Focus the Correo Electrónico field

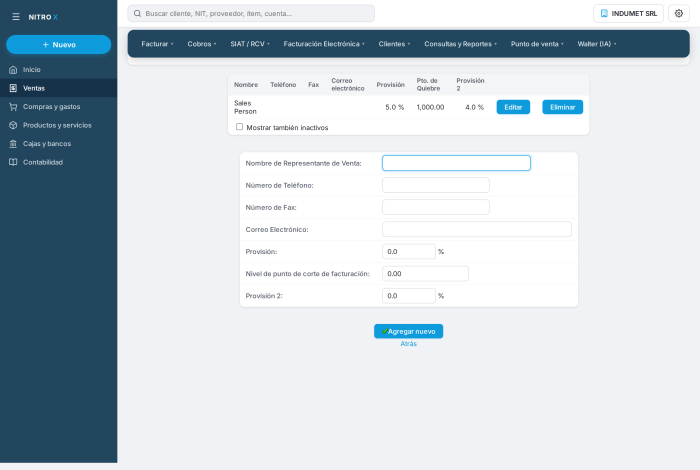(x=477, y=229)
